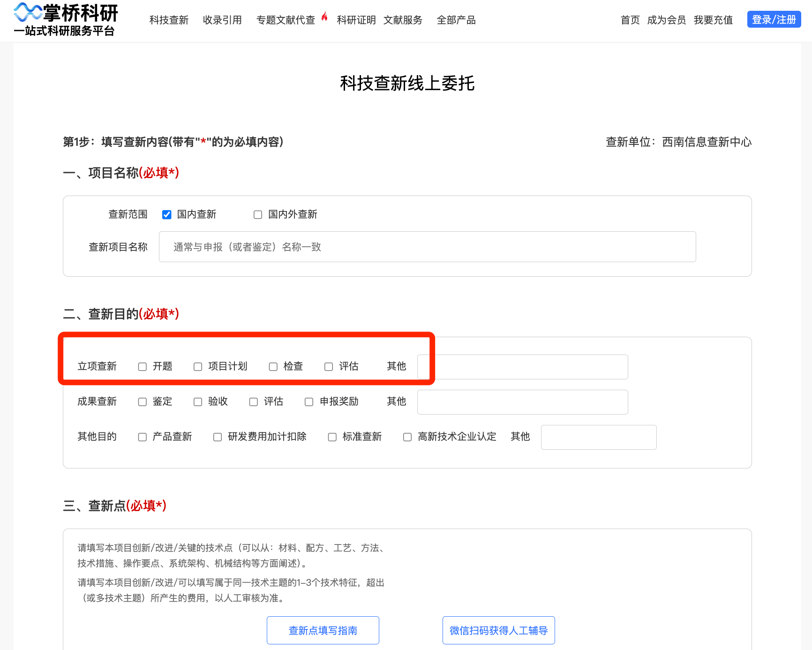
Task: Check 项目计划 under 立项查新
Action: 198,367
